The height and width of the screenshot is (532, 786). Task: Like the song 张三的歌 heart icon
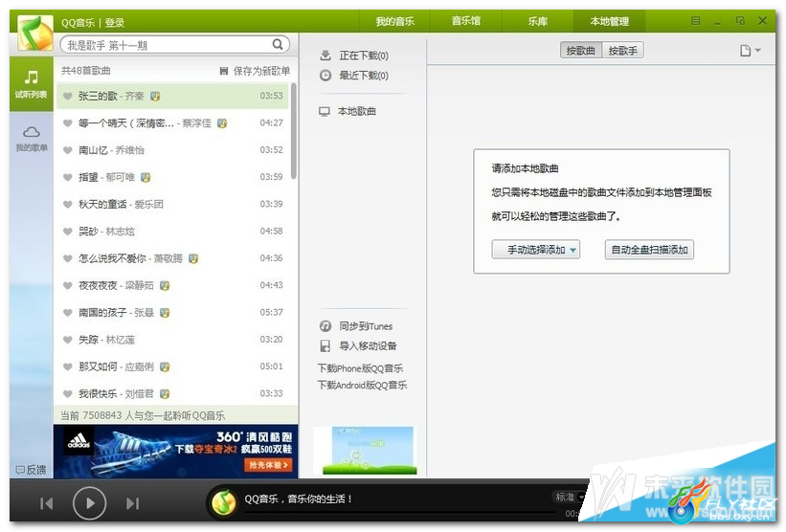pyautogui.click(x=68, y=96)
